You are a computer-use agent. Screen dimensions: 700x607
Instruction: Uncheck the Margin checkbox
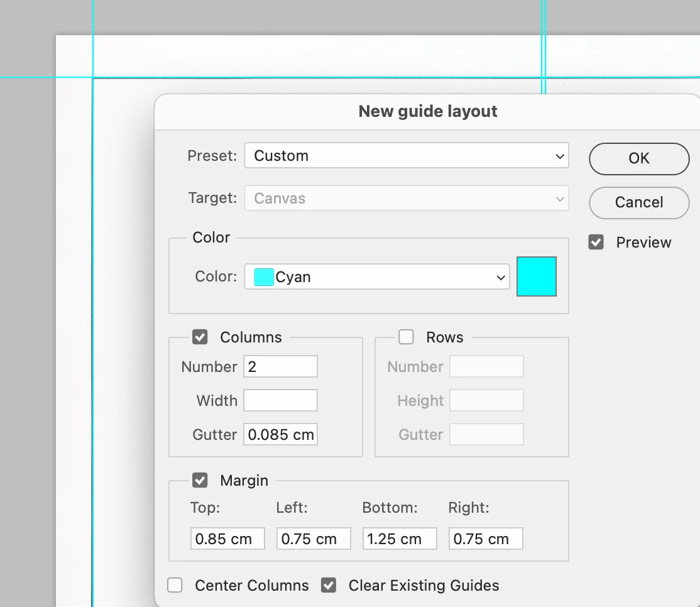point(200,480)
